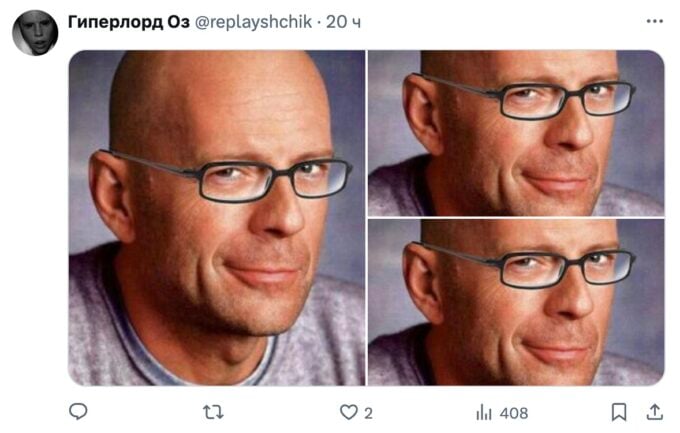Open the post via the 20 ч timestamp

point(343,22)
